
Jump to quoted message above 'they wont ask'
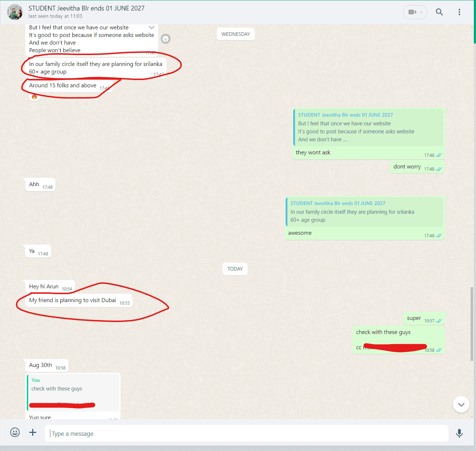[368, 128]
